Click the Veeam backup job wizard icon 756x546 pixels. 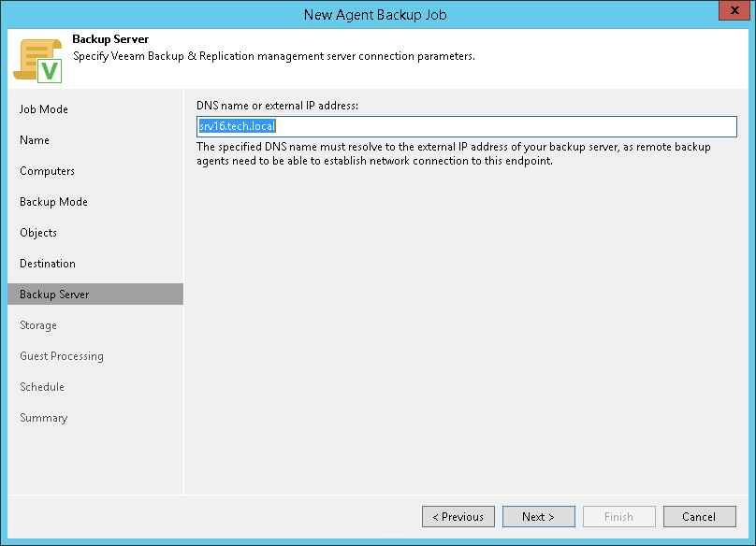[x=37, y=60]
